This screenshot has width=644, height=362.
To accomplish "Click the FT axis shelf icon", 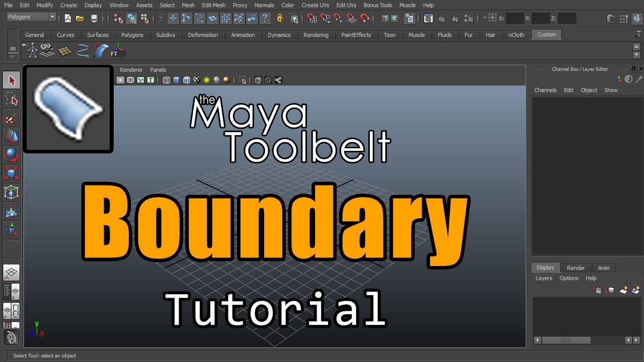I will click(x=117, y=50).
